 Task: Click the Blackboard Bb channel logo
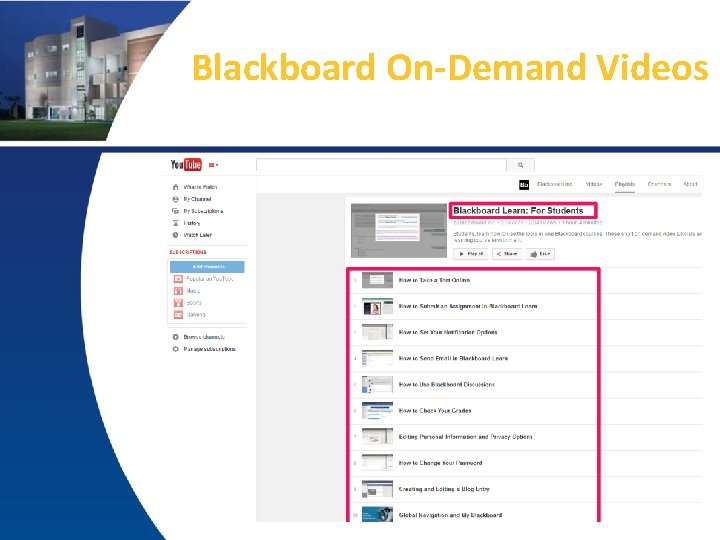coord(524,185)
